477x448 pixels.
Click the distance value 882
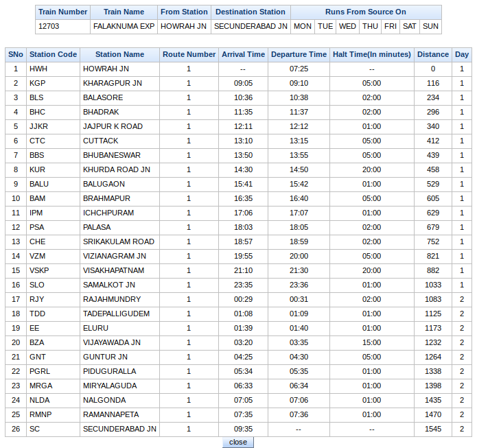click(x=433, y=270)
